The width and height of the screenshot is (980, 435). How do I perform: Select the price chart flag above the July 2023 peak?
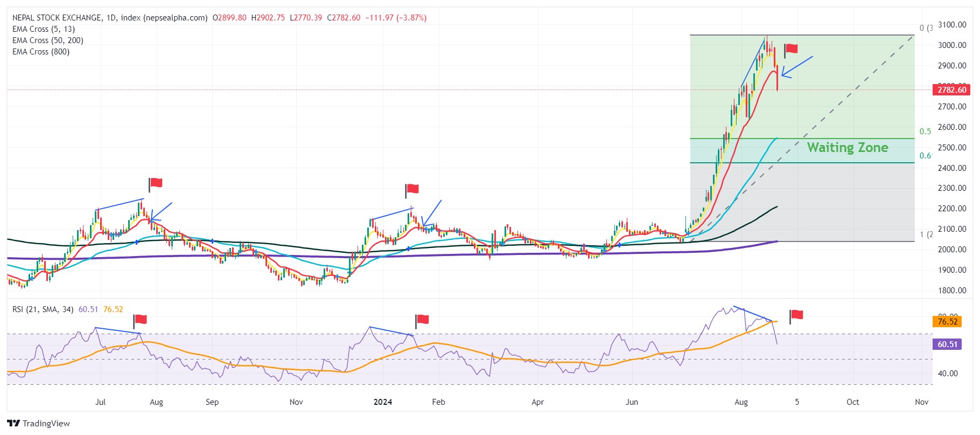pyautogui.click(x=155, y=184)
